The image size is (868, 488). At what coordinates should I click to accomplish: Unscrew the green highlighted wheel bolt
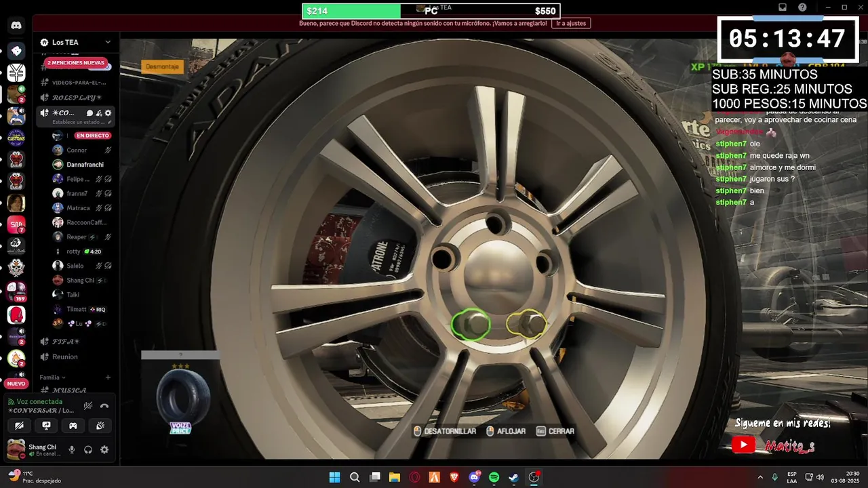[x=471, y=325]
